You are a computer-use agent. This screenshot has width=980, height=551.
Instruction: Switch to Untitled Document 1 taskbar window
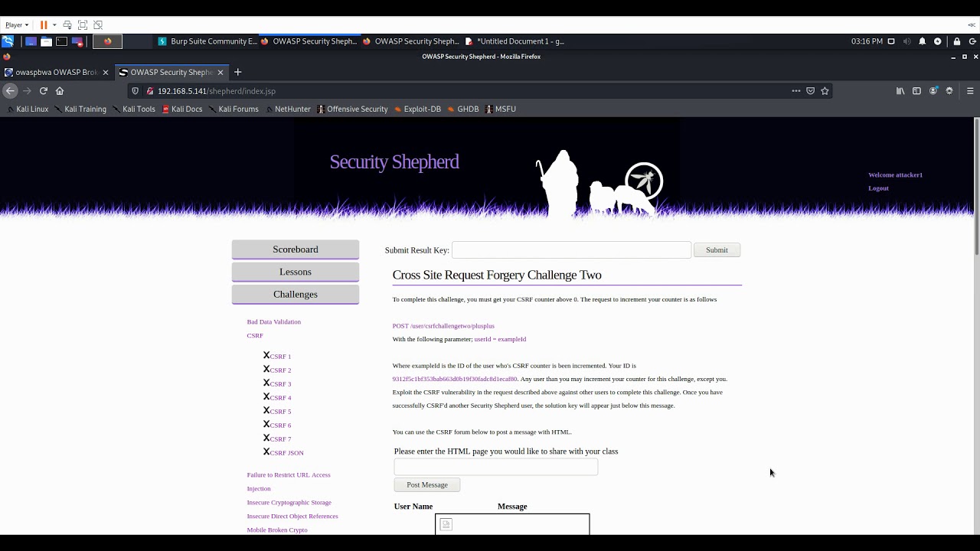tap(514, 41)
